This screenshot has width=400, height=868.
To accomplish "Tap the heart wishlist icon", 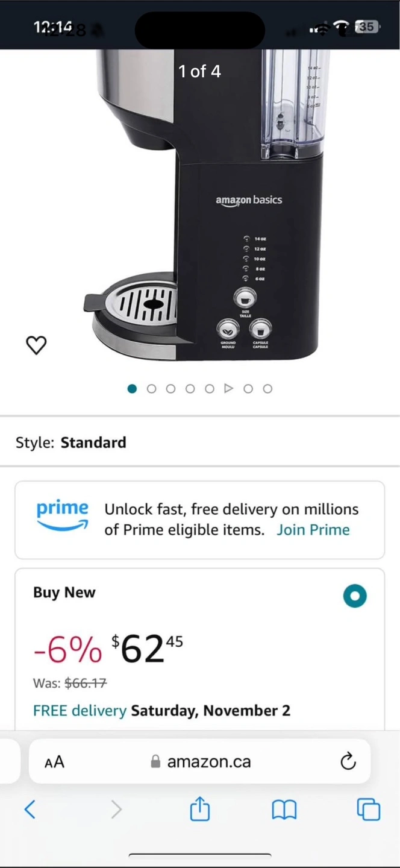I will point(36,345).
